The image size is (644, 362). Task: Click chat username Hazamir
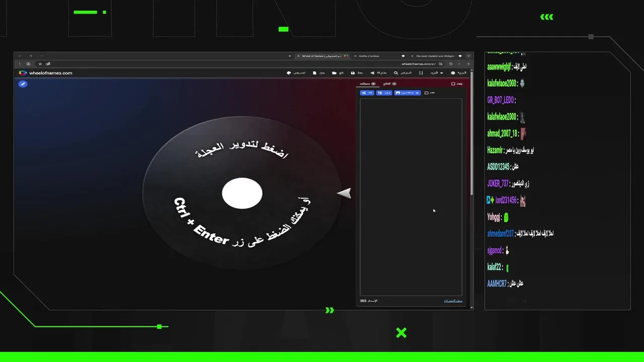click(x=495, y=150)
